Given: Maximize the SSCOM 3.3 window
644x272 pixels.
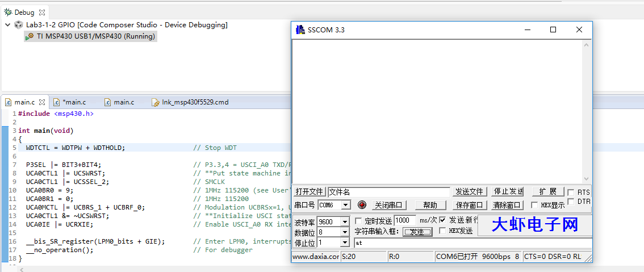Looking at the screenshot, I should coord(553,30).
